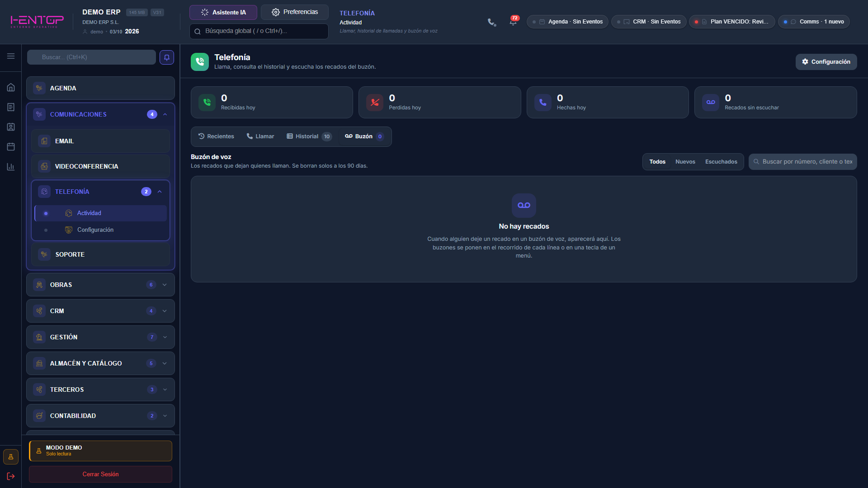Viewport: 868px width, 488px height.
Task: Open the Historial tab
Action: point(309,136)
